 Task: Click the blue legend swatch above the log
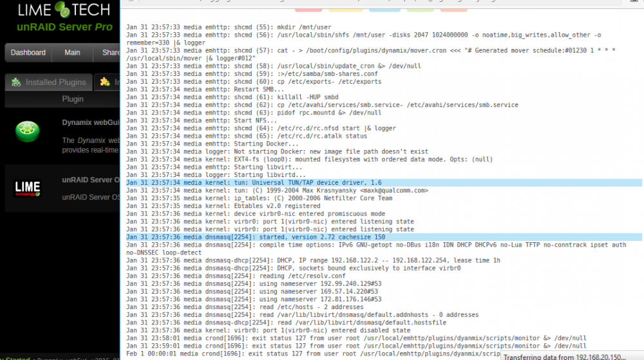(x=384, y=10)
